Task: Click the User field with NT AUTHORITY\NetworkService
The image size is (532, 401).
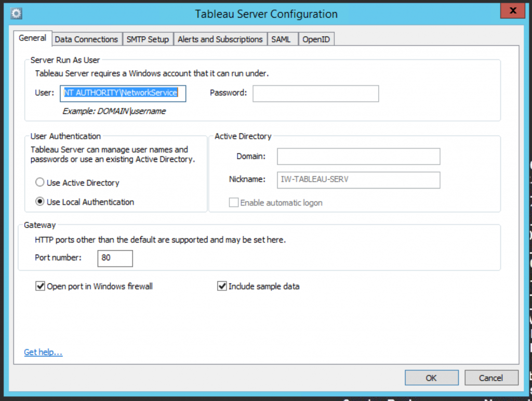Action: pos(123,94)
